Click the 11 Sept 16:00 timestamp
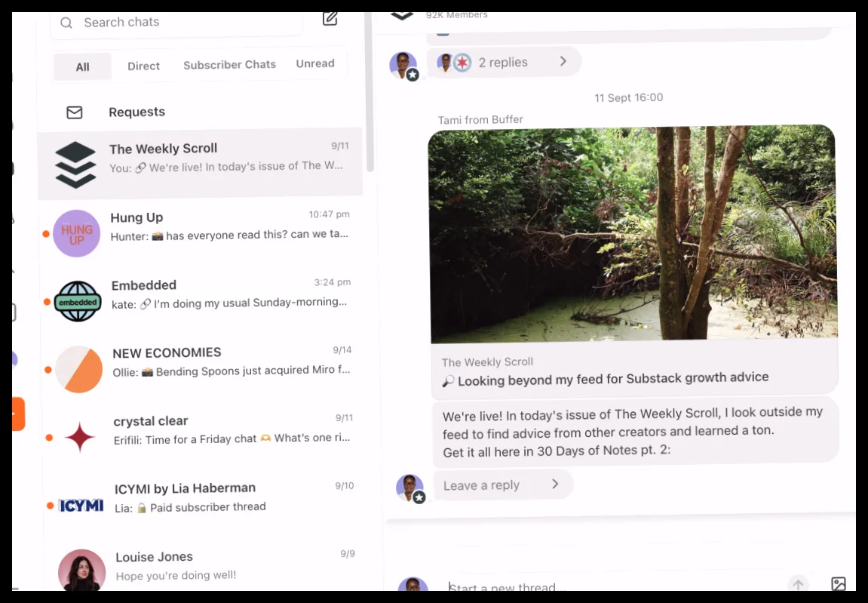 point(629,97)
